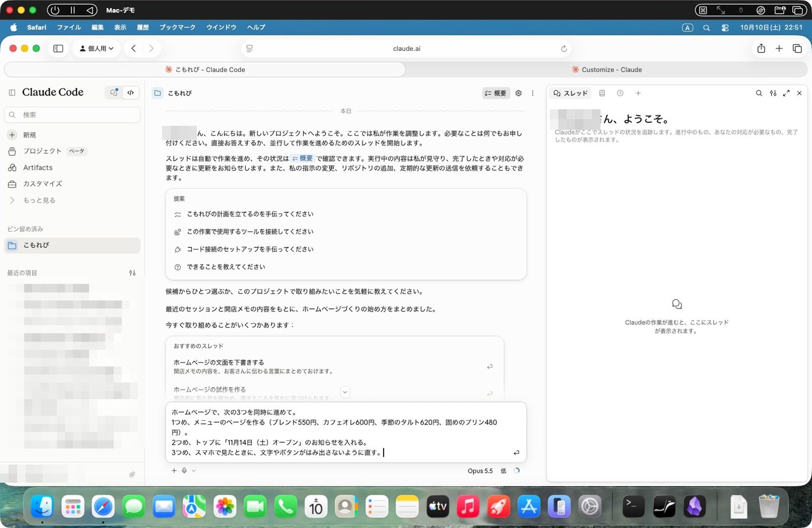Reload the claude.ai page
The height and width of the screenshot is (528, 812).
tap(563, 49)
